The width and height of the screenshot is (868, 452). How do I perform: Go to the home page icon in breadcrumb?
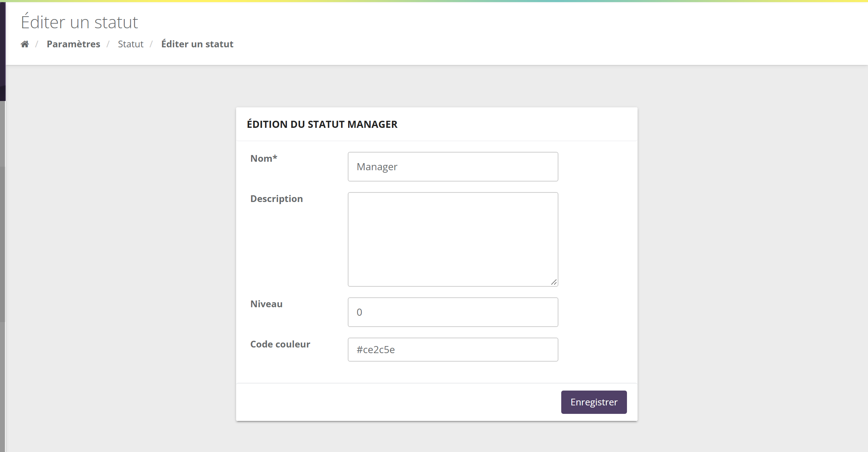[25, 44]
